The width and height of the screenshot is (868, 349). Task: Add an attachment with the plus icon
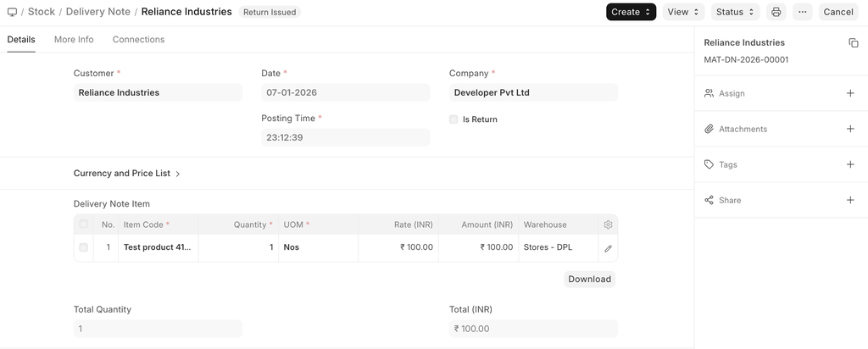(850, 129)
